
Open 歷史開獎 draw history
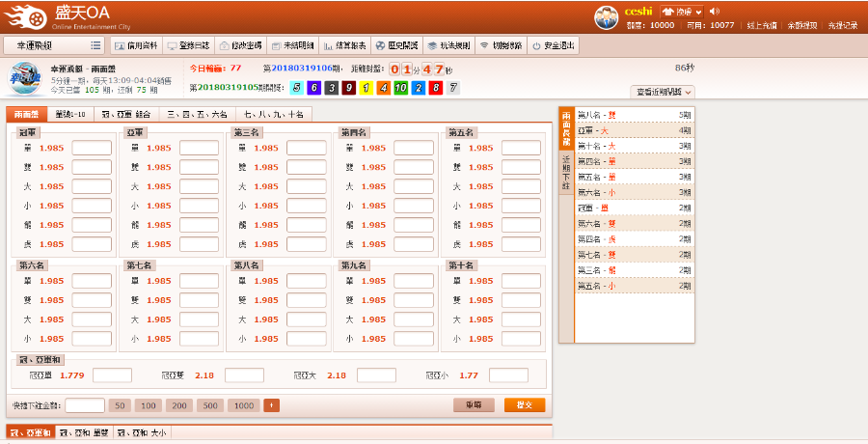(x=396, y=45)
